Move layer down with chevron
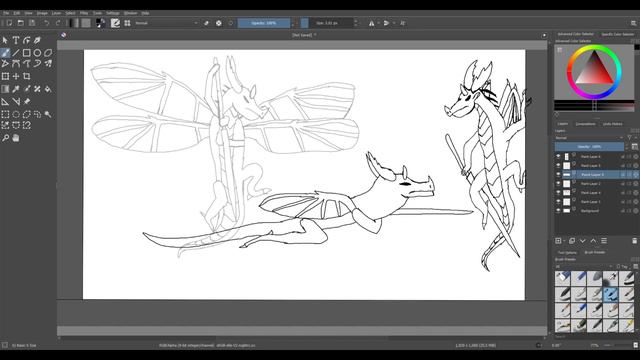 point(582,241)
